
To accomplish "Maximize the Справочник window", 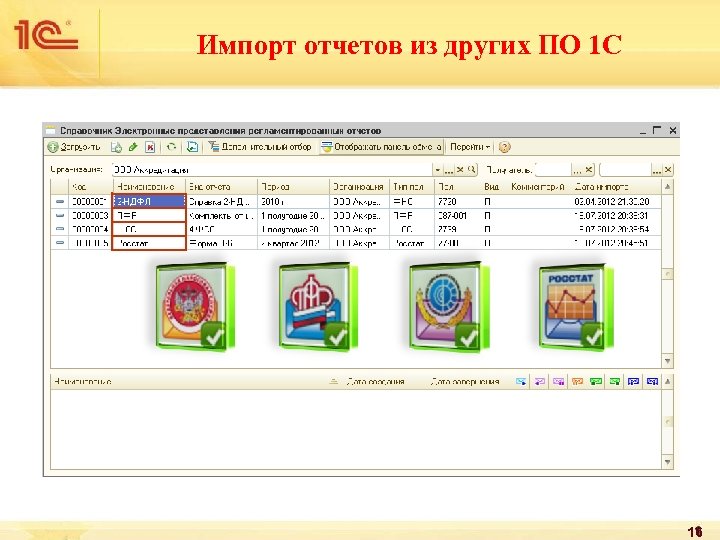I will (657, 130).
